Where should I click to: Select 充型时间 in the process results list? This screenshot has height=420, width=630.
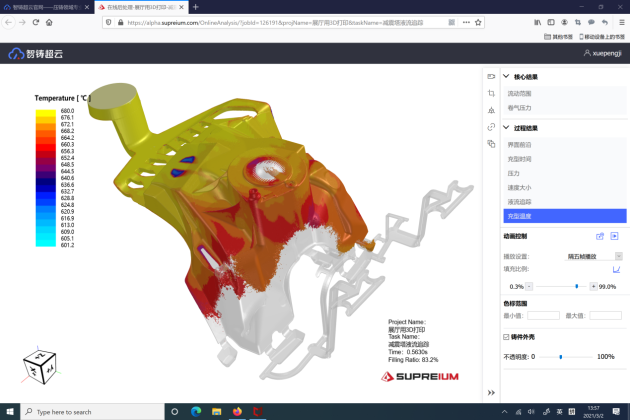click(519, 158)
